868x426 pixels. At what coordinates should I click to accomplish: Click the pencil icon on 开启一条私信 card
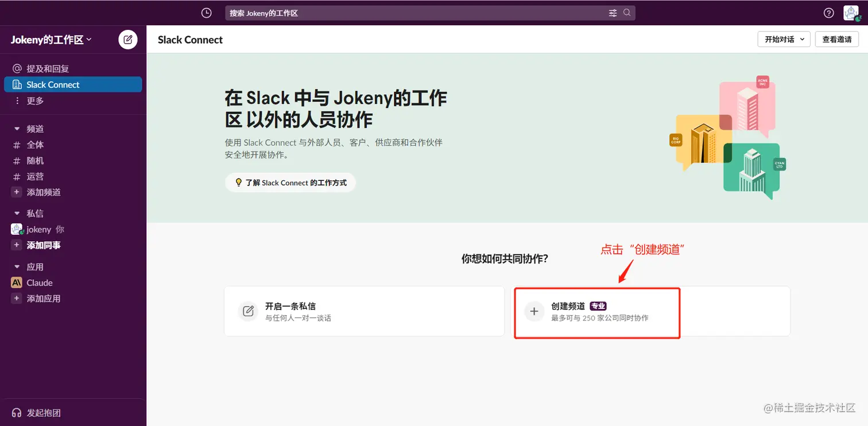click(248, 311)
